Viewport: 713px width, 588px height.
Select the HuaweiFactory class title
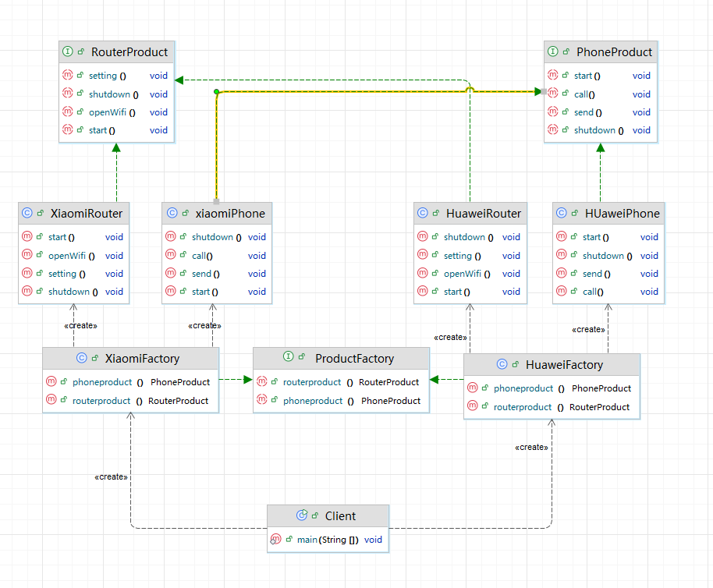coord(564,365)
